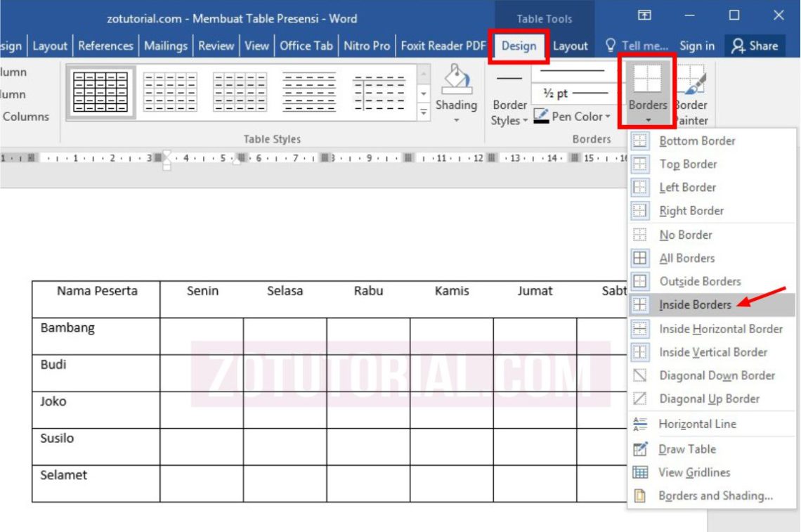Select Borders and Shading text
801x532 pixels.
tap(715, 495)
